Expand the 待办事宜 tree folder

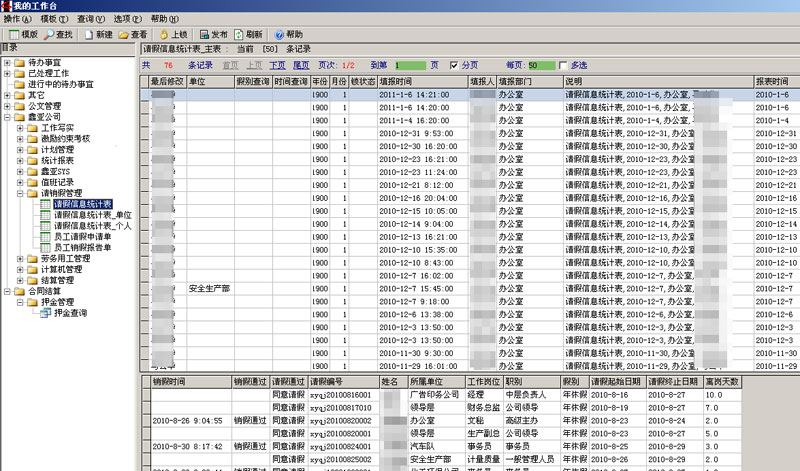(x=8, y=63)
